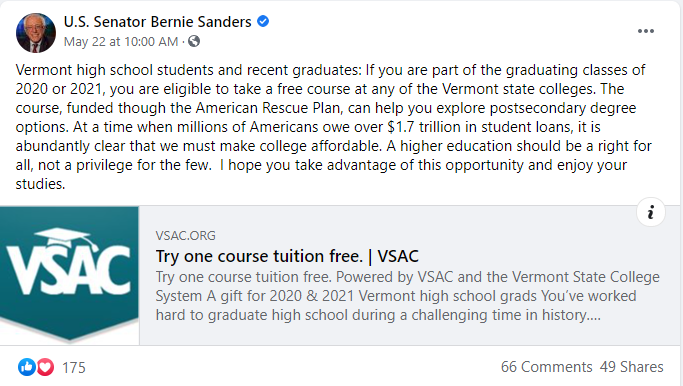683x386 pixels.
Task: Click the red Love reaction icon
Action: [x=45, y=367]
